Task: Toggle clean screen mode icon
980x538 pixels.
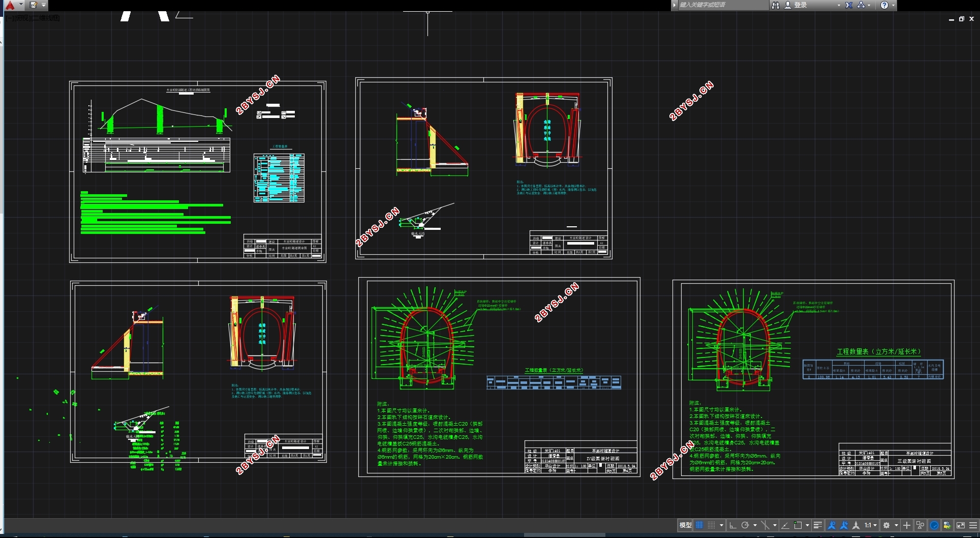Action: (961, 525)
